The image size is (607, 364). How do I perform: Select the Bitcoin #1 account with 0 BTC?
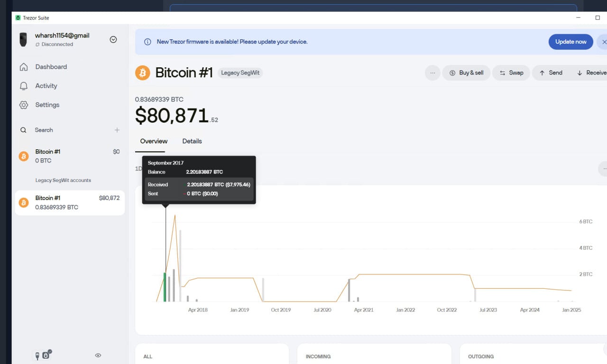70,156
